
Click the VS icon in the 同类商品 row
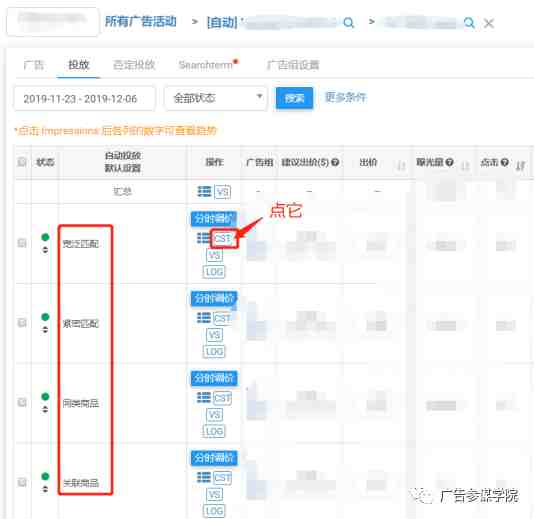coord(215,414)
